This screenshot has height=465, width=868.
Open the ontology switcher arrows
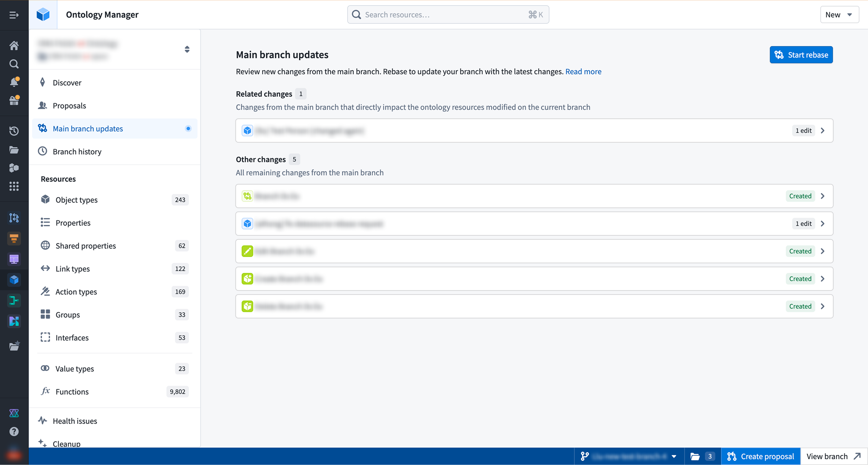click(187, 49)
